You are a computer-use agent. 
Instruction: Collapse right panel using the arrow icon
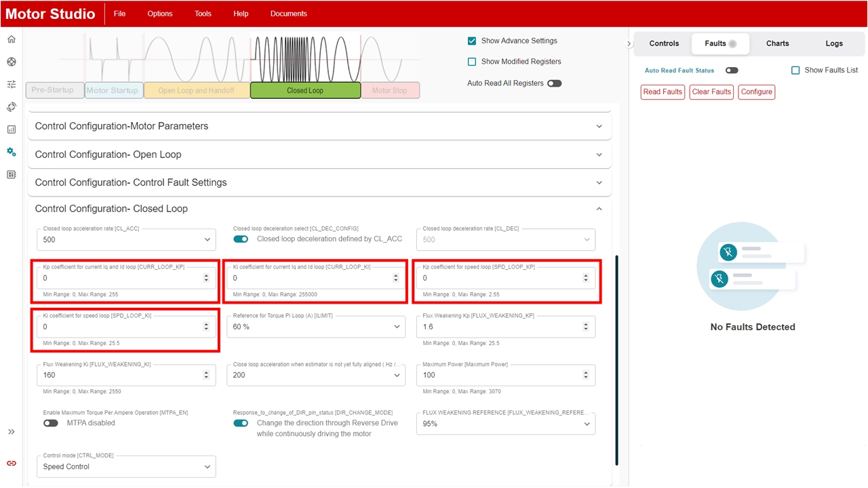(629, 44)
